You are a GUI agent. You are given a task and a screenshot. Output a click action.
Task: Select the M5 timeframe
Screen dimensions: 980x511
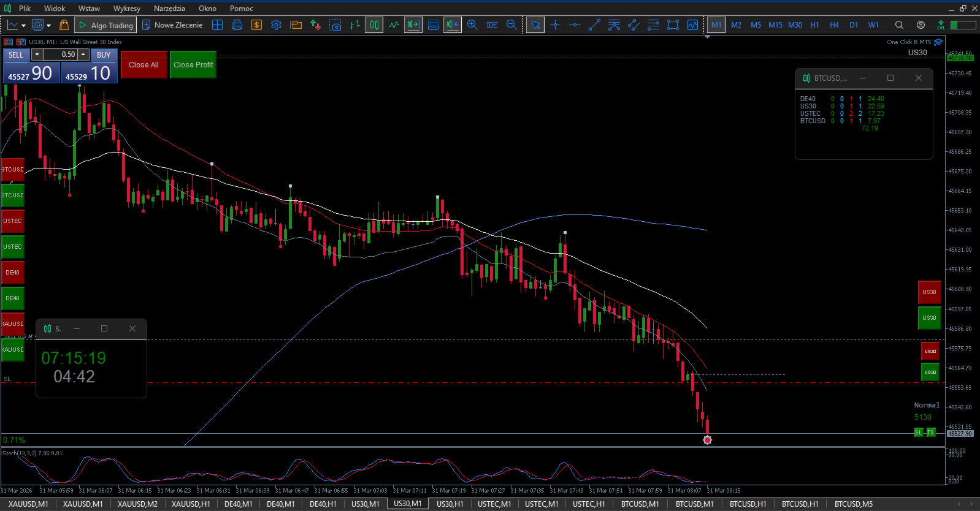756,25
